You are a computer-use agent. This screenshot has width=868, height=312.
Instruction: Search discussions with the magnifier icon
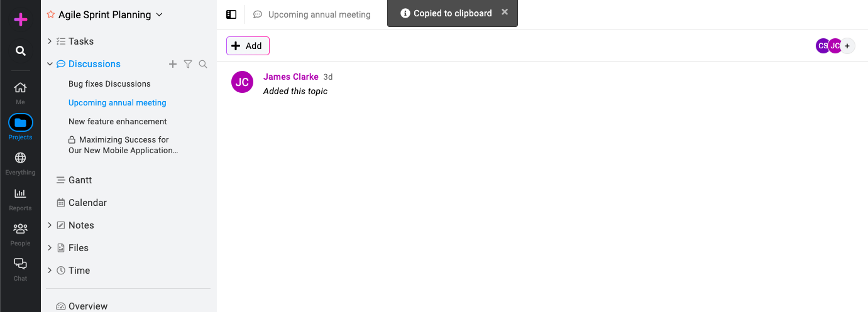tap(203, 64)
